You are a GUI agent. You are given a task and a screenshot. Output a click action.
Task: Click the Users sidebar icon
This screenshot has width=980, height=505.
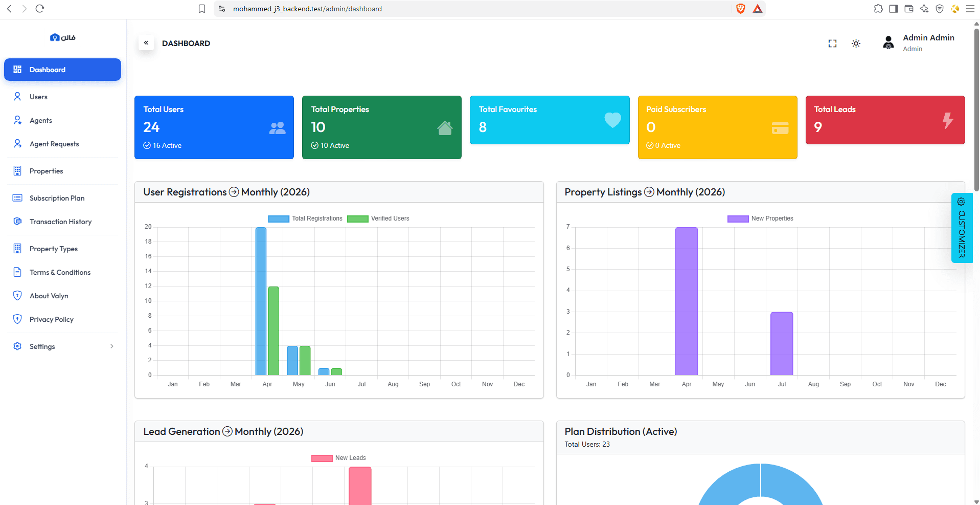click(x=17, y=96)
